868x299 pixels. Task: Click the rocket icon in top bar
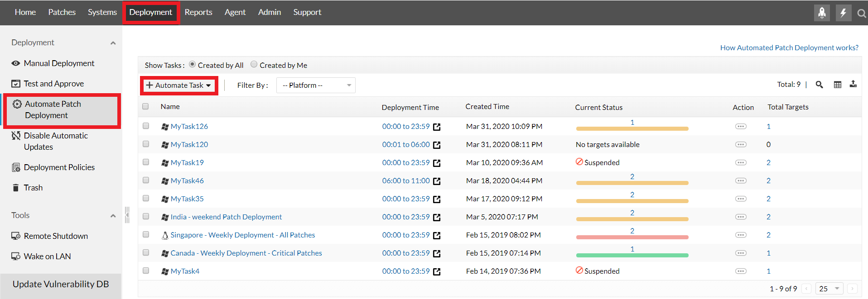[822, 13]
